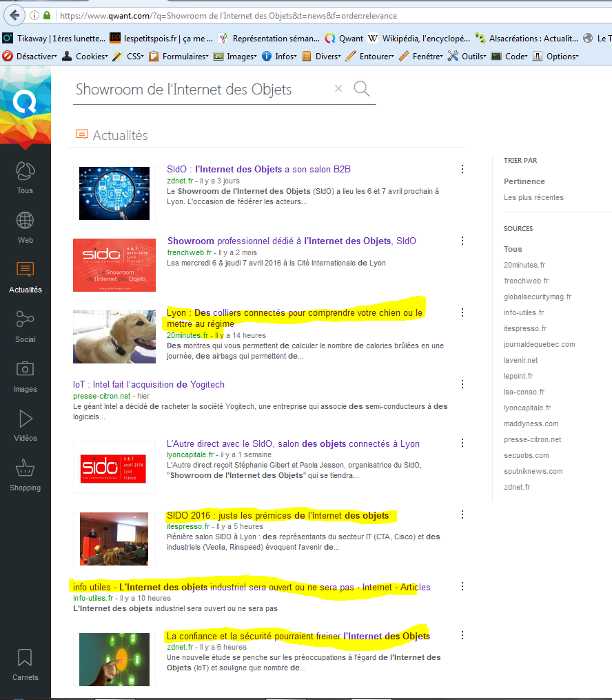Open three-dot menu for Intel Yogitech article
Image resolution: width=612 pixels, height=700 pixels.
click(462, 384)
